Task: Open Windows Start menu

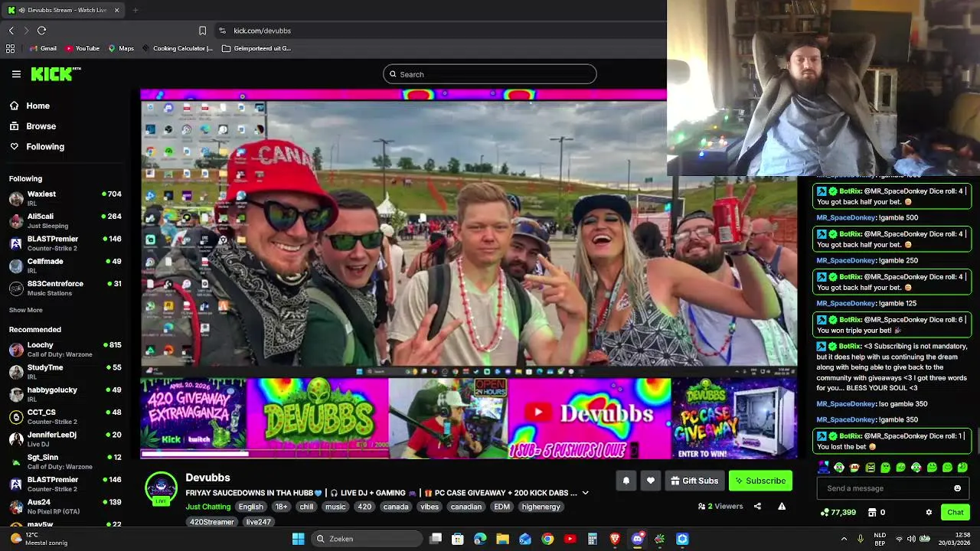Action: point(298,539)
